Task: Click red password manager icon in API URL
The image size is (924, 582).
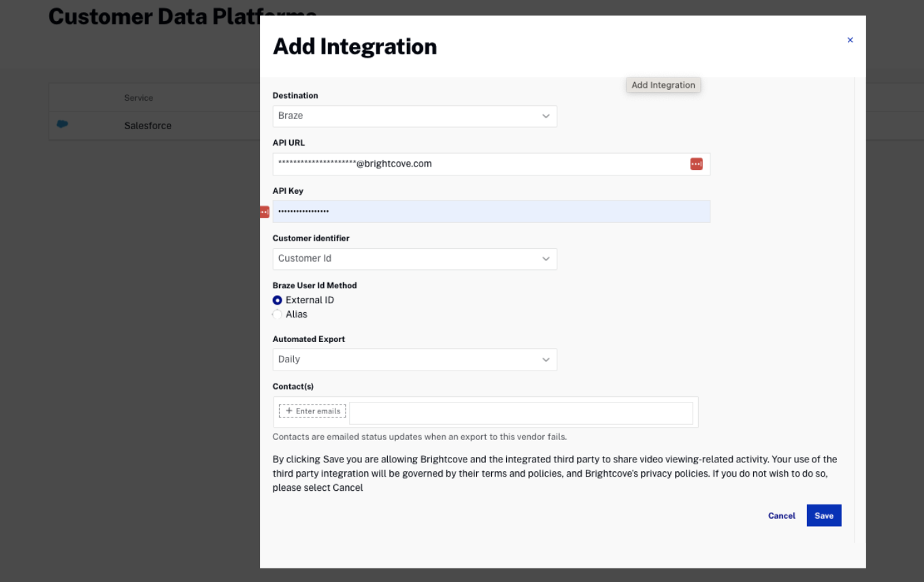Action: 696,164
